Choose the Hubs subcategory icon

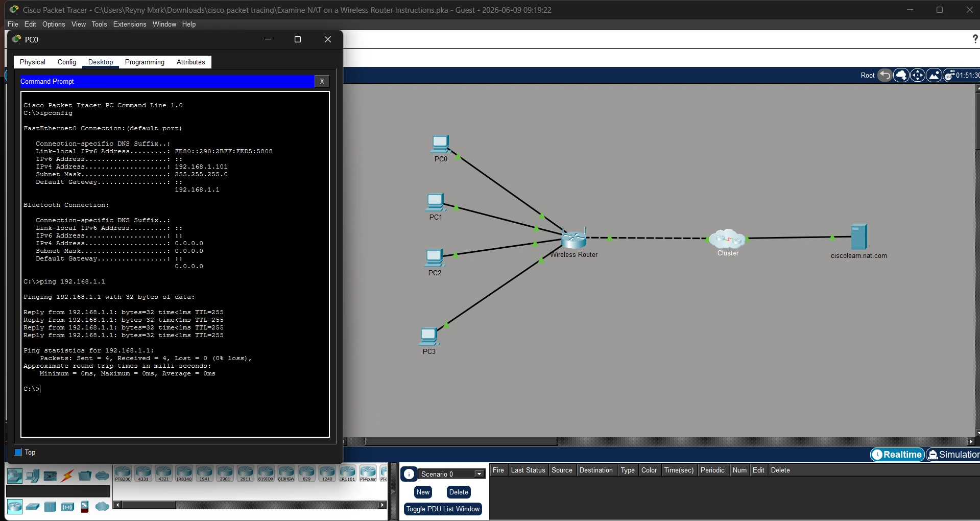click(50, 507)
